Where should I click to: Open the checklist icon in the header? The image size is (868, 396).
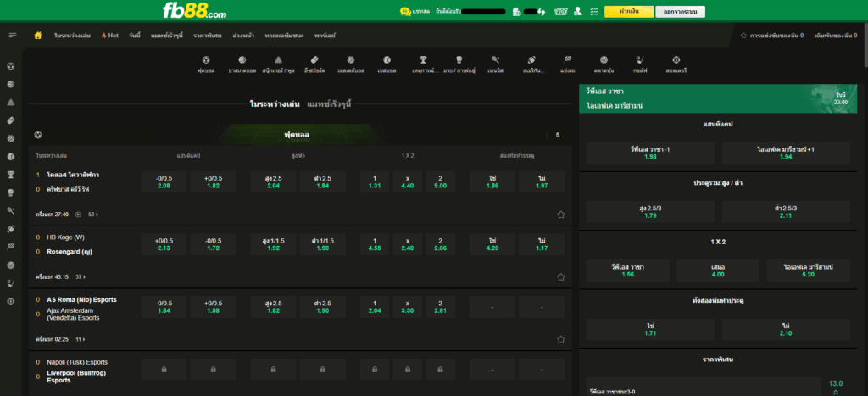(x=594, y=11)
